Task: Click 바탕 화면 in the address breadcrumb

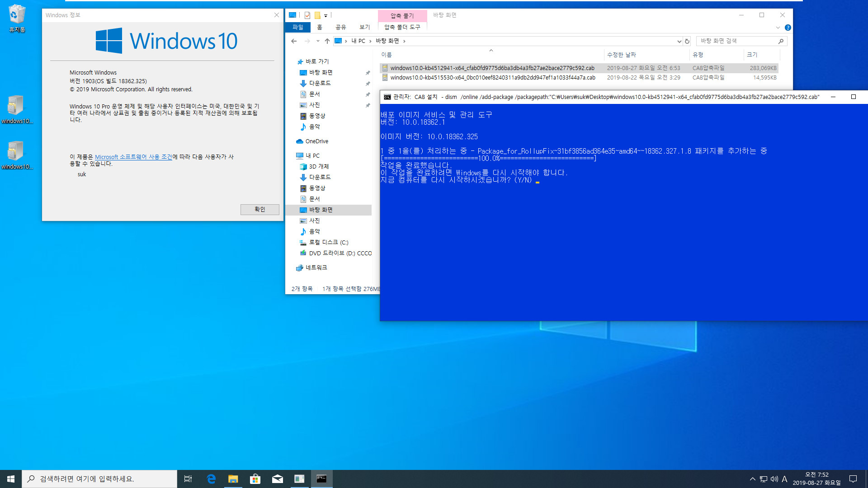Action: [387, 41]
